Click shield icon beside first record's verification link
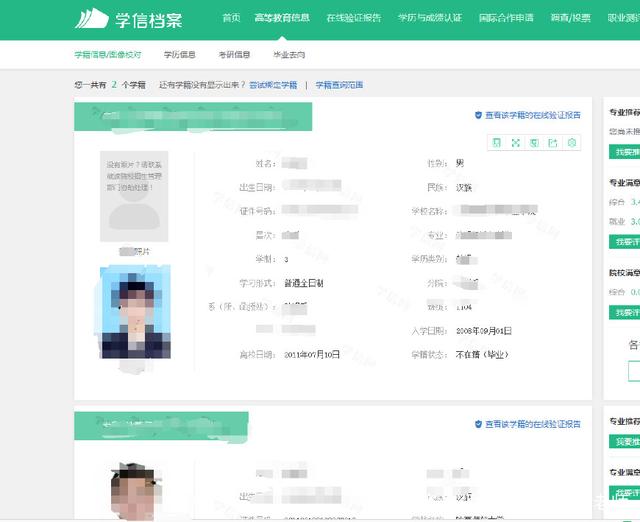640x522 pixels. 478,115
